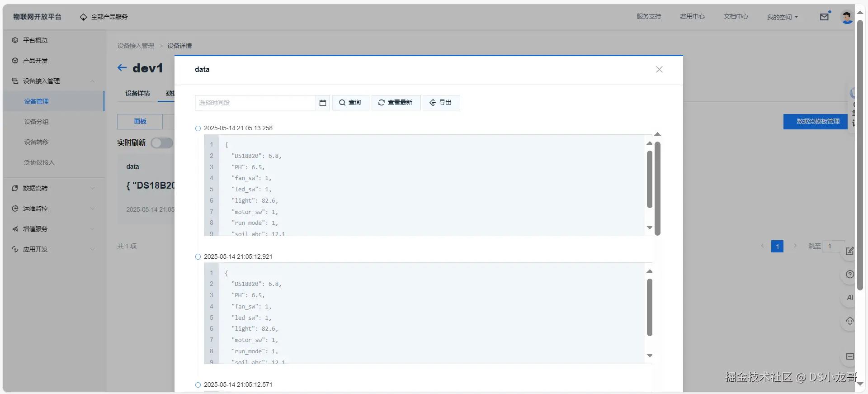Expand the 应用开发 menu chevron
Viewport: 868px width, 394px height.
pyautogui.click(x=93, y=249)
